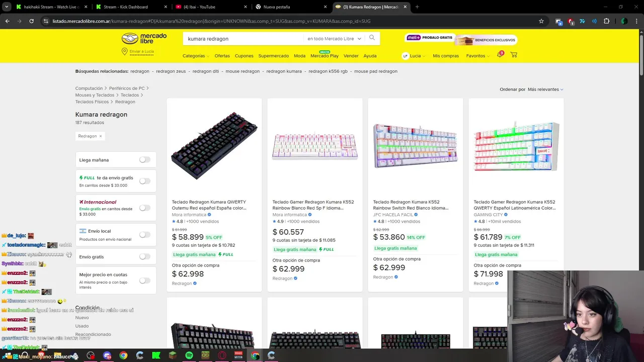The height and width of the screenshot is (362, 644).
Task: Click related search 'redragon k556 rgb'
Action: [x=328, y=71]
